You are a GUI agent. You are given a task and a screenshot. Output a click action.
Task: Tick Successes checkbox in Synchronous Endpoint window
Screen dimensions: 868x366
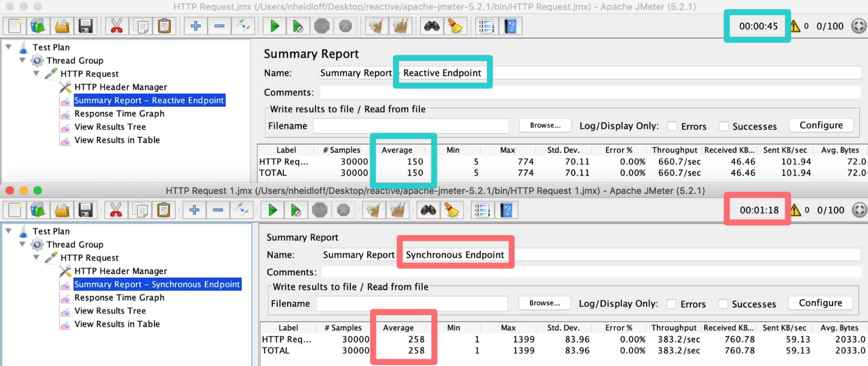(723, 304)
